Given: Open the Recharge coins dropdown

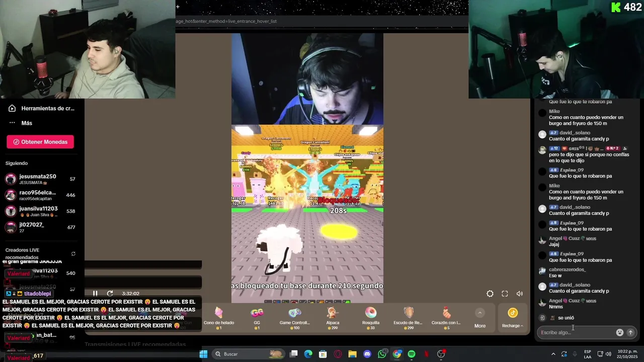Looking at the screenshot, I should click(512, 319).
